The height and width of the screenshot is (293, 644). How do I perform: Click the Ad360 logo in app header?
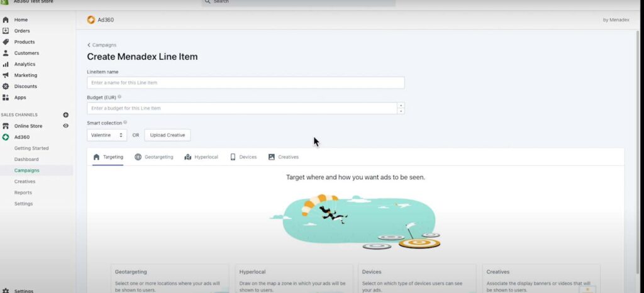[91, 19]
